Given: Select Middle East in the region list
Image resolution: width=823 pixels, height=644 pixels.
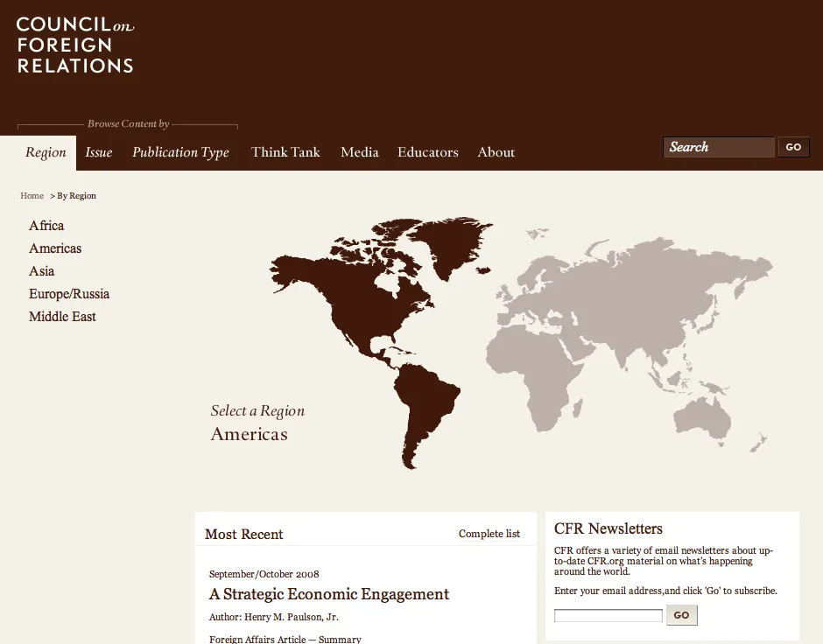Looking at the screenshot, I should [x=62, y=316].
